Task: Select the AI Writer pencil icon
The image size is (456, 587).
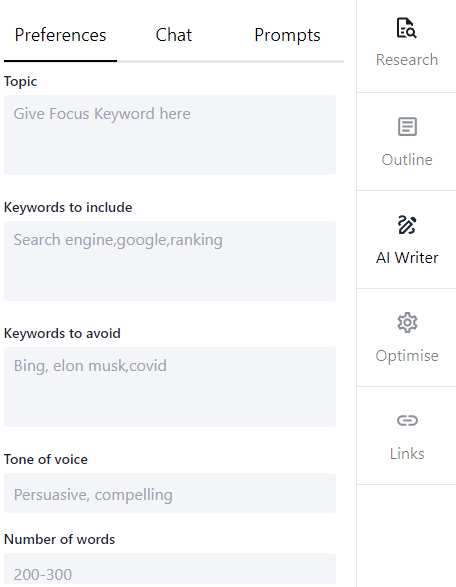Action: coord(407,225)
